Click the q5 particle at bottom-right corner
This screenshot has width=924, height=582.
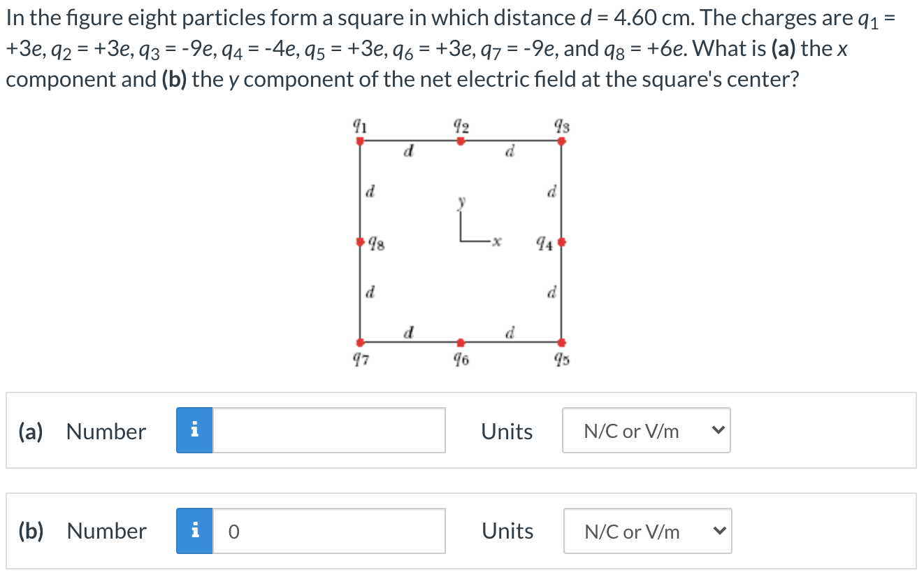561,343
